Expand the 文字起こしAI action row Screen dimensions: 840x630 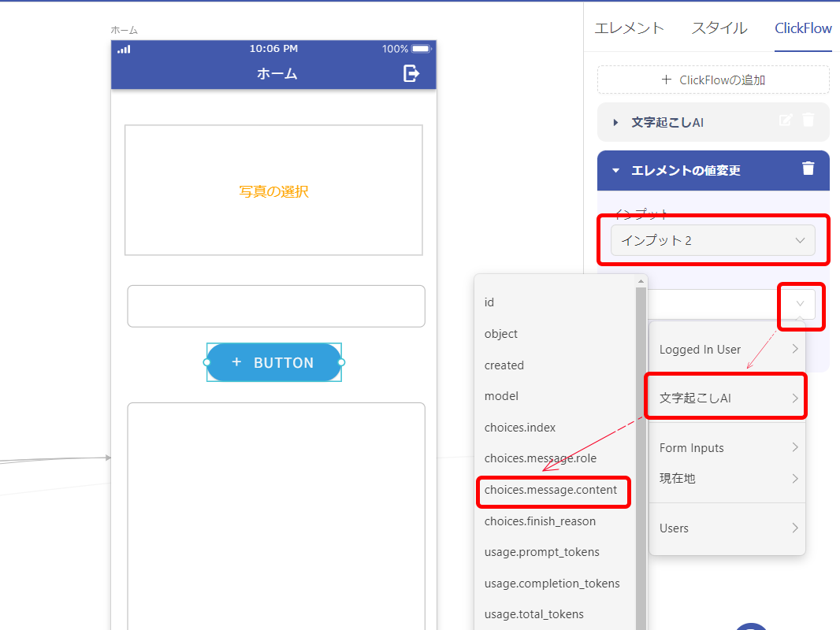pyautogui.click(x=615, y=123)
